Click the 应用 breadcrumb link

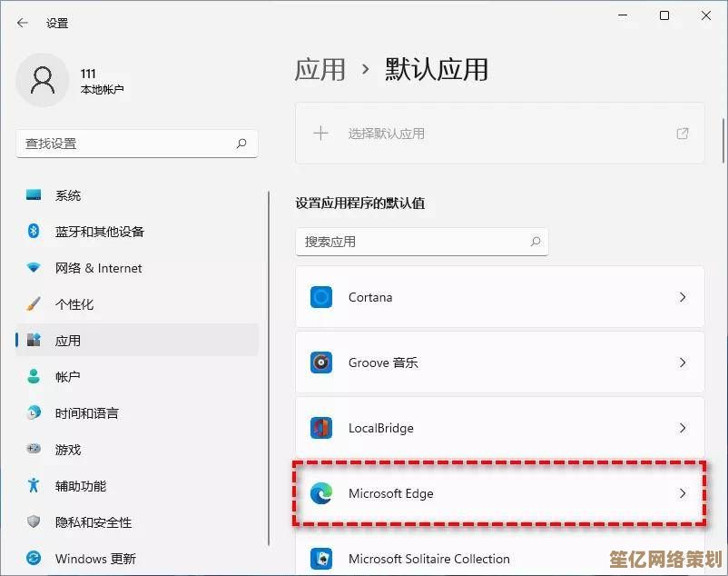coord(320,70)
